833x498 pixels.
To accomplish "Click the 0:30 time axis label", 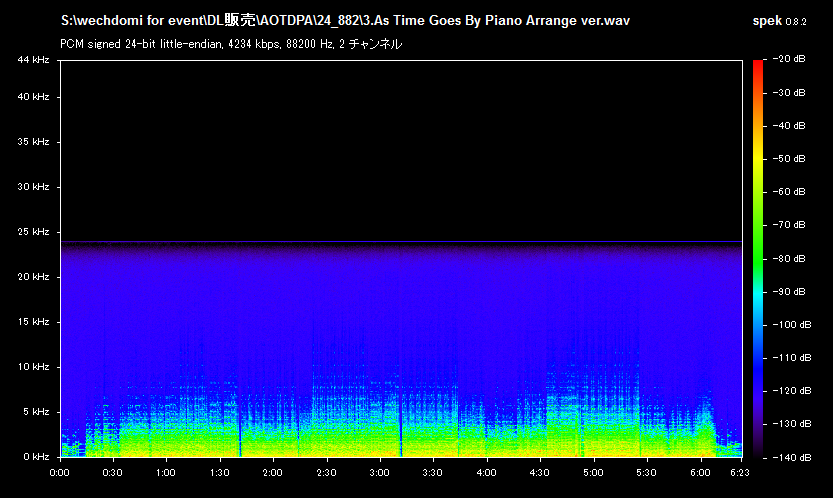I will click(112, 473).
